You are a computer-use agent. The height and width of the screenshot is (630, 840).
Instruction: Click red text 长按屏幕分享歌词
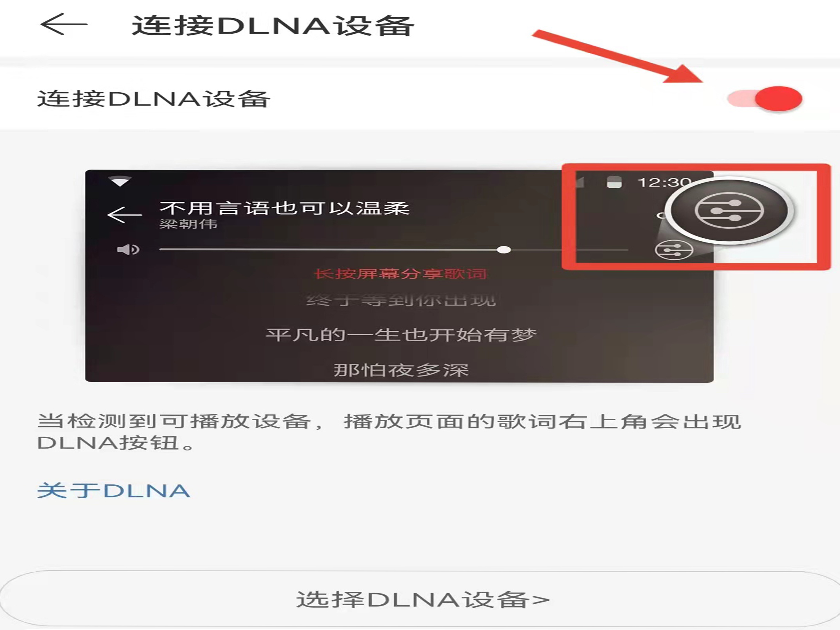pyautogui.click(x=400, y=273)
